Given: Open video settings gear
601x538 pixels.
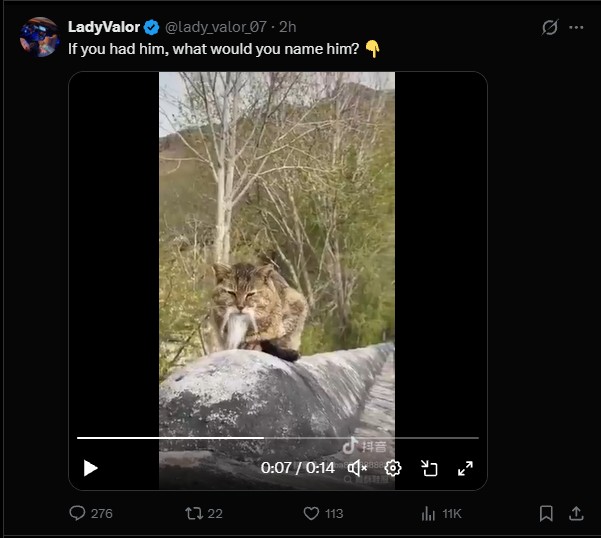Looking at the screenshot, I should click(393, 468).
